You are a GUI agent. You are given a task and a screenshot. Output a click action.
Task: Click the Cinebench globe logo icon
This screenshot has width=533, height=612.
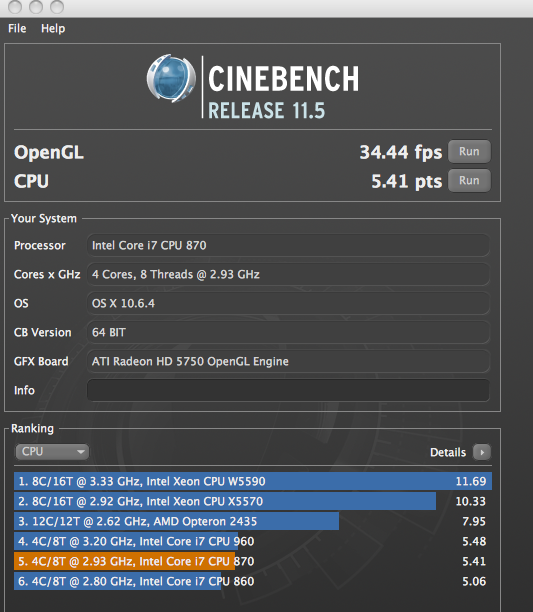click(171, 78)
